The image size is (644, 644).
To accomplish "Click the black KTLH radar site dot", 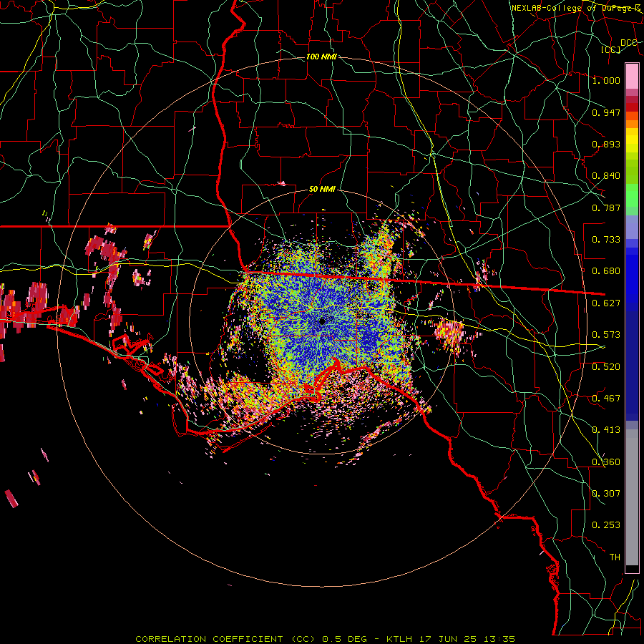I will click(x=323, y=321).
